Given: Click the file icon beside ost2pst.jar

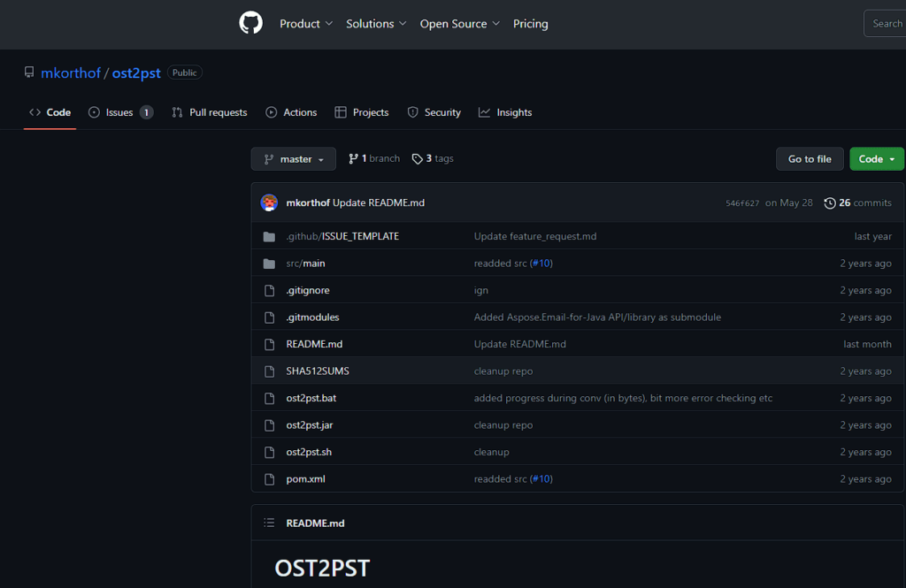Looking at the screenshot, I should point(269,425).
